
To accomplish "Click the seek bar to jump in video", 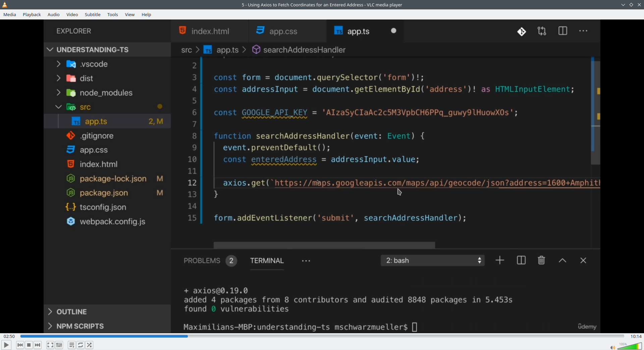I will click(x=322, y=336).
